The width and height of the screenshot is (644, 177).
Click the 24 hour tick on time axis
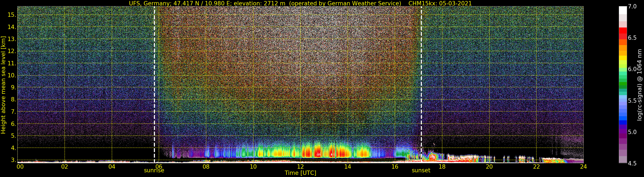click(583, 166)
